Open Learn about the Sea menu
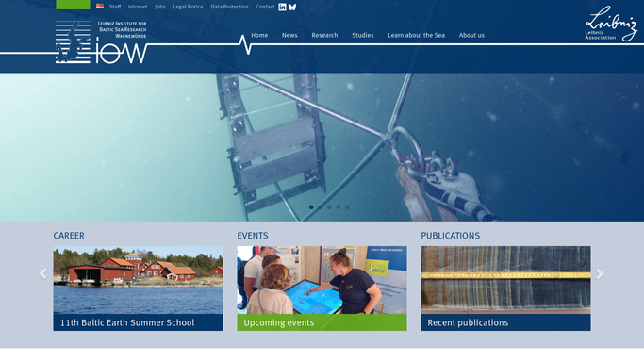Image resolution: width=644 pixels, height=362 pixels. [x=416, y=35]
